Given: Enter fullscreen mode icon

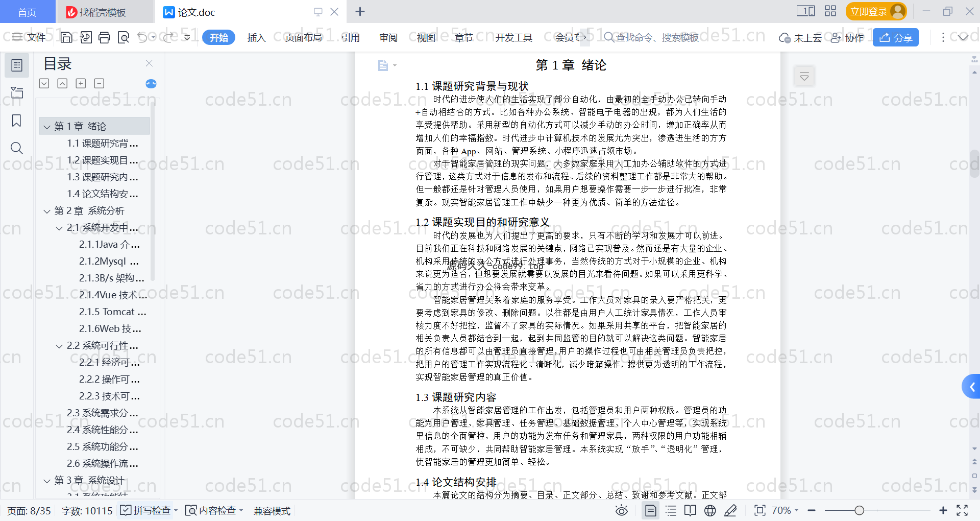Looking at the screenshot, I should [x=962, y=510].
